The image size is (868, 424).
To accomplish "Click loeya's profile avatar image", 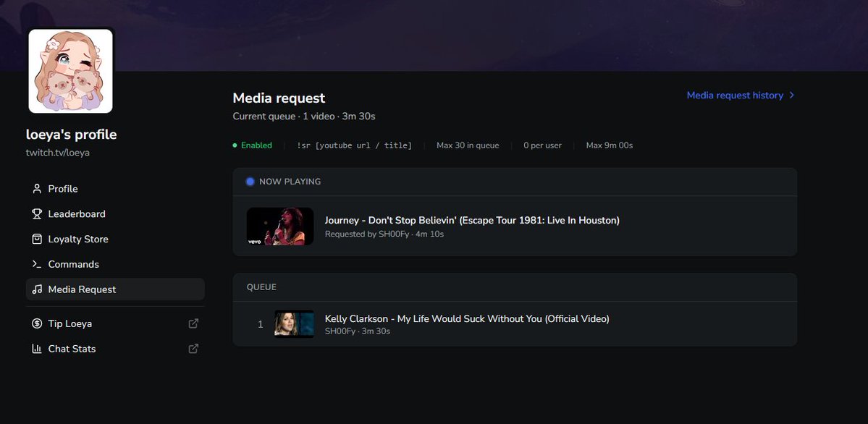I will pyautogui.click(x=70, y=71).
